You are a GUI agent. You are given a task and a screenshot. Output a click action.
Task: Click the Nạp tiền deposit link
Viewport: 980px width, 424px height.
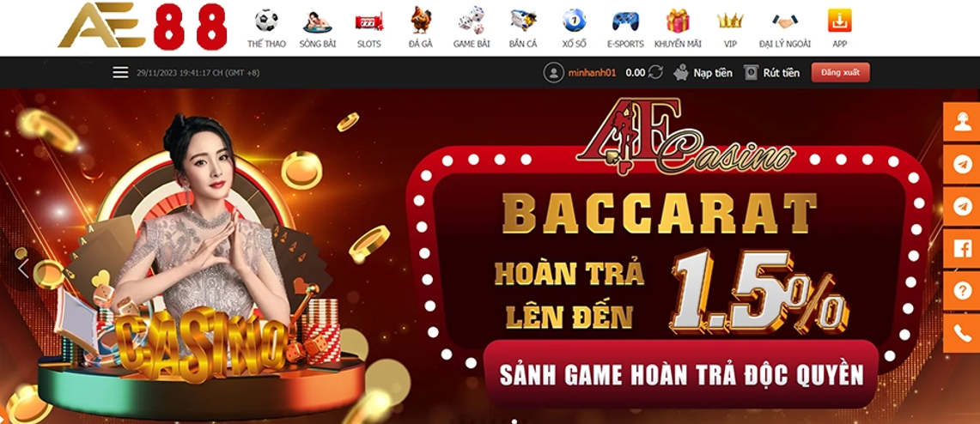(703, 72)
